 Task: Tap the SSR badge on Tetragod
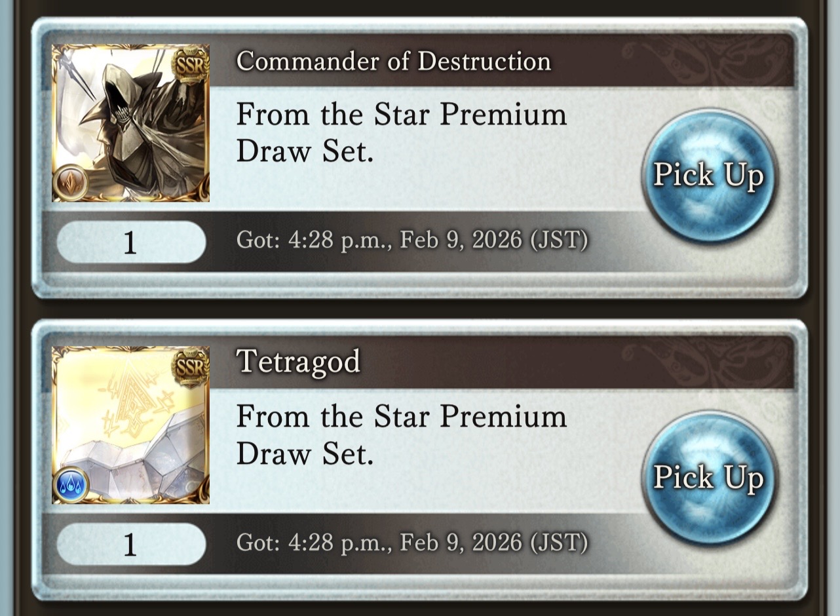point(190,366)
